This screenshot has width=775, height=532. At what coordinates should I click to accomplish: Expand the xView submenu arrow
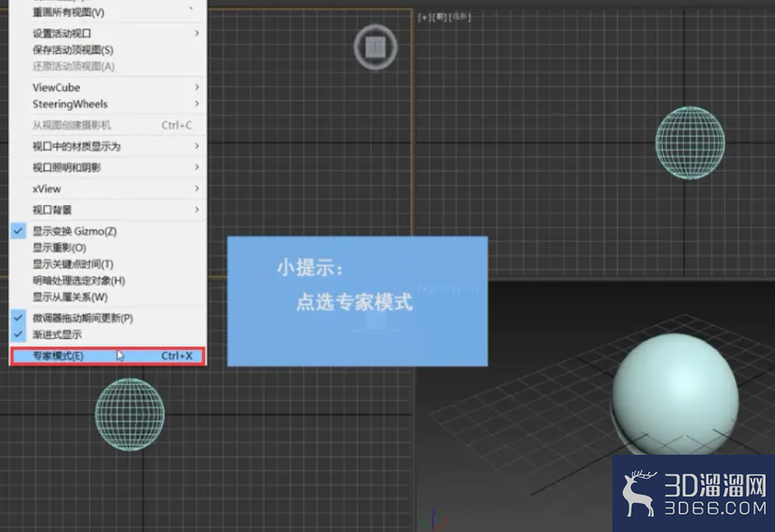coord(197,189)
